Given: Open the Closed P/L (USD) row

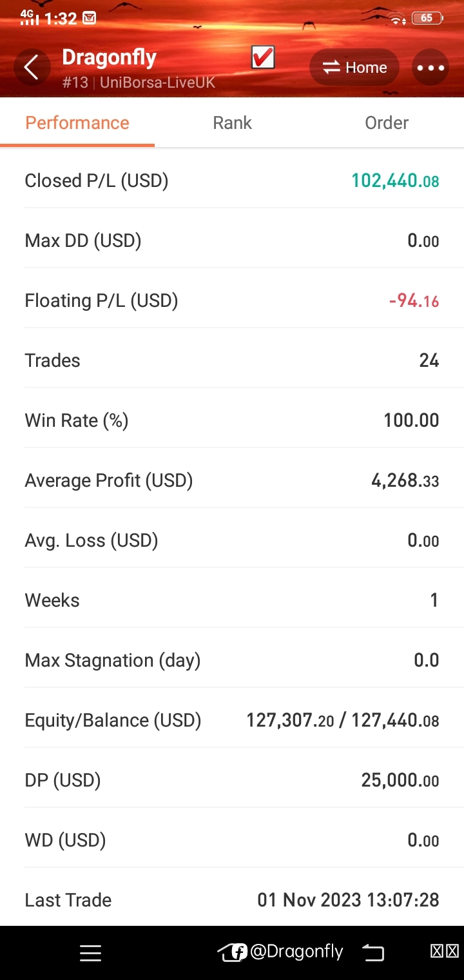Looking at the screenshot, I should 232,181.
